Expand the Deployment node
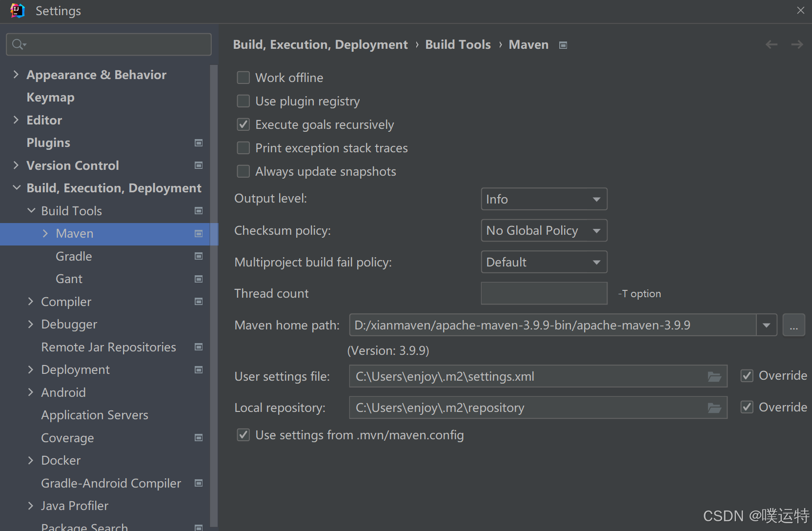 click(x=31, y=369)
